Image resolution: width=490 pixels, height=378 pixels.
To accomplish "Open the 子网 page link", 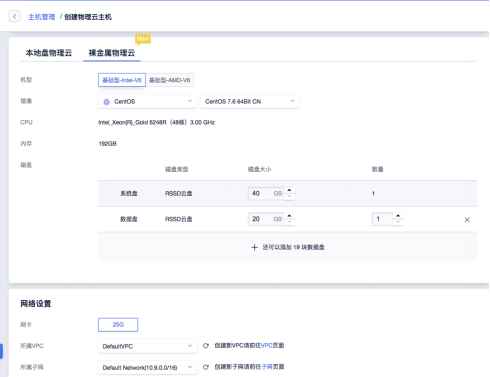I will [x=267, y=367].
